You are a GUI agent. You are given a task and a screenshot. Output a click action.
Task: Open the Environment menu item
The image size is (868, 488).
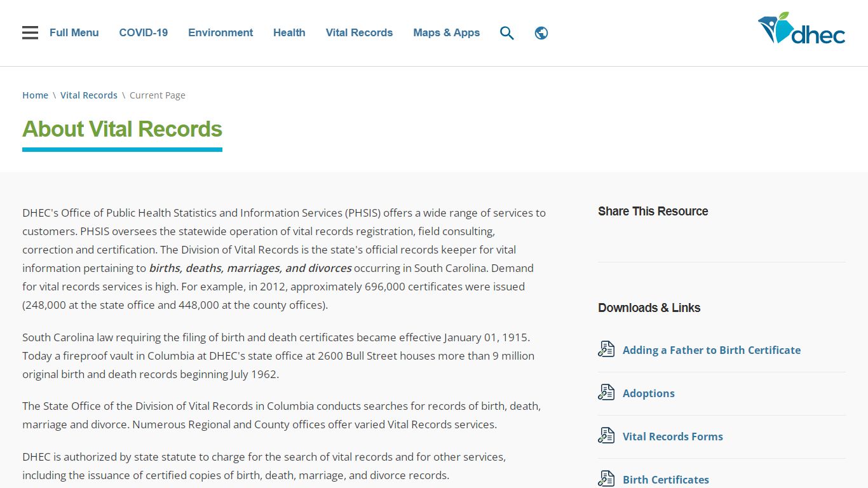(220, 33)
